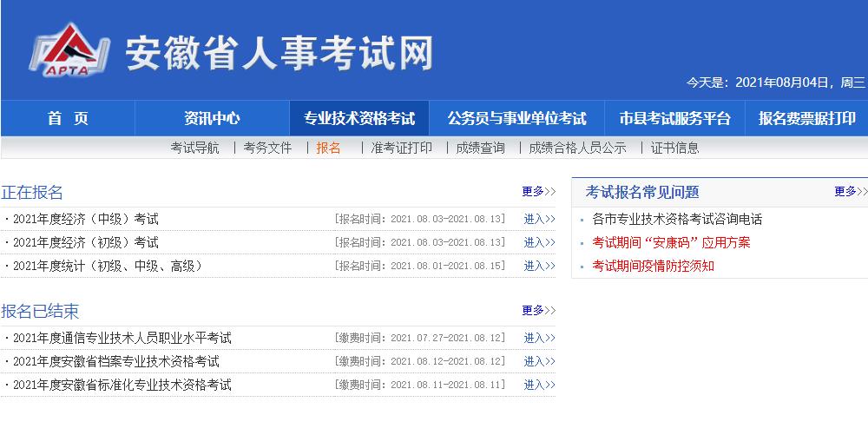
Task: Click 进入 for 通信专业技术人员 exam
Action: (x=539, y=339)
